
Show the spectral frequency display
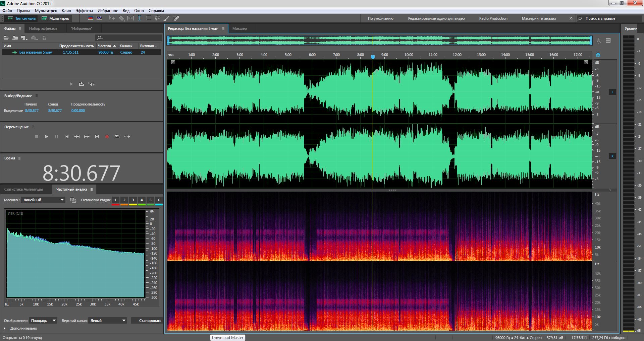(90, 18)
